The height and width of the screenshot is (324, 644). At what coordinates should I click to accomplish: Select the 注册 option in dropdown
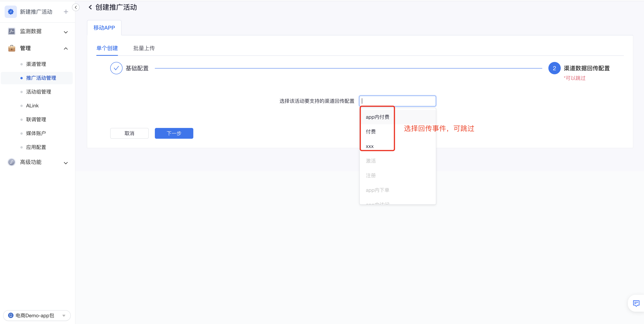tap(398, 175)
